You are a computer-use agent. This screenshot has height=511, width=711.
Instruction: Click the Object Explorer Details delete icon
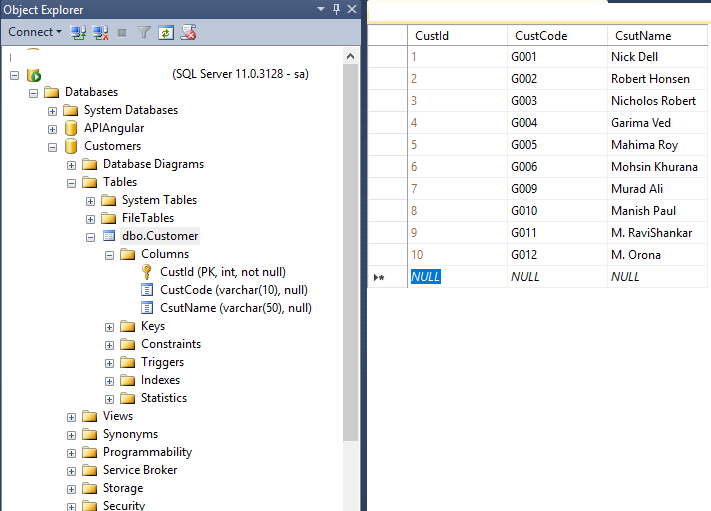click(188, 32)
